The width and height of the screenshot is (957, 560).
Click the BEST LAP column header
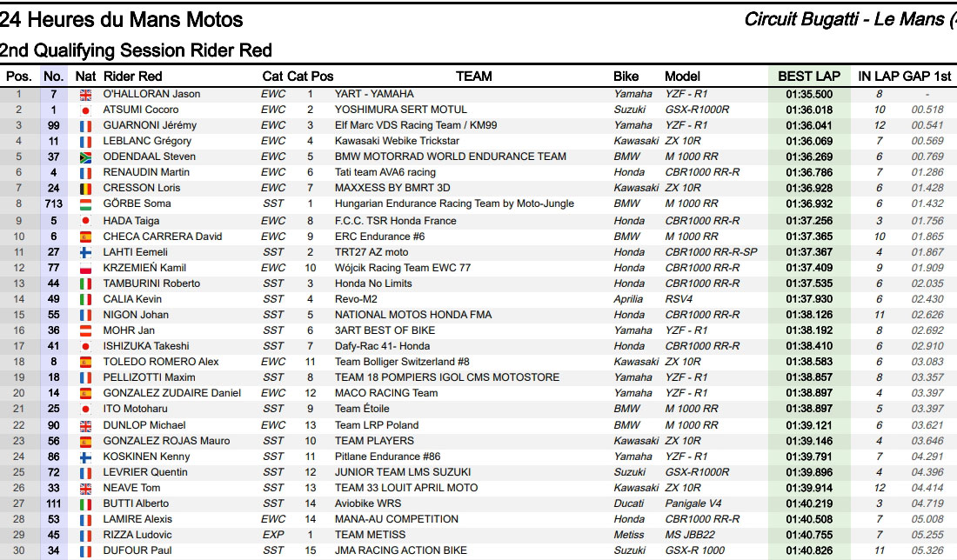click(x=808, y=77)
